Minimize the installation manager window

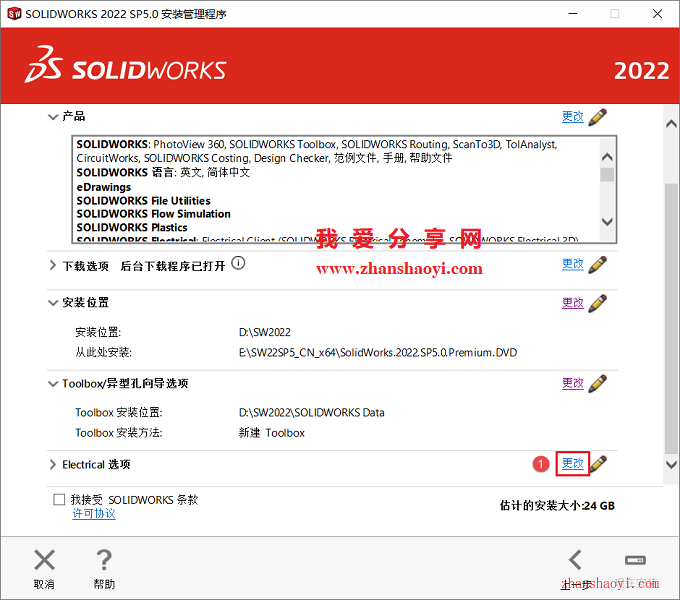pos(573,14)
